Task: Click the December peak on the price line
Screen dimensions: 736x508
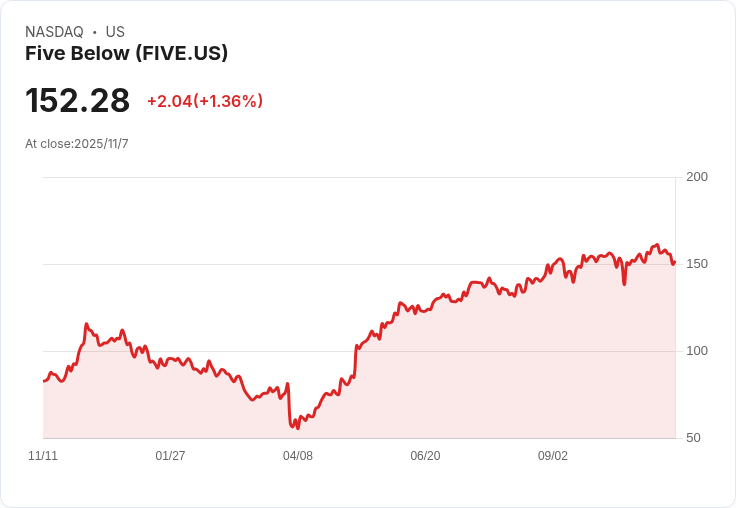Action: point(86,324)
